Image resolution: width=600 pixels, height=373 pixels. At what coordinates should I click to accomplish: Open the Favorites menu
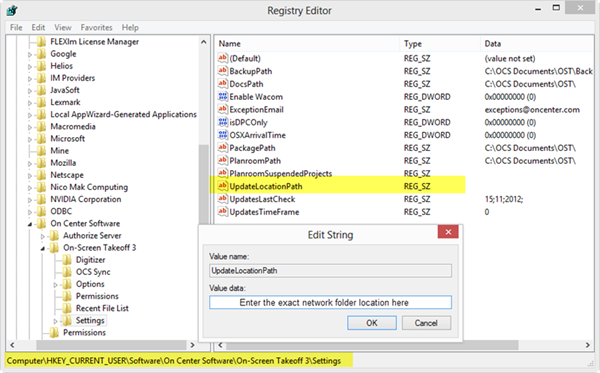(x=96, y=28)
